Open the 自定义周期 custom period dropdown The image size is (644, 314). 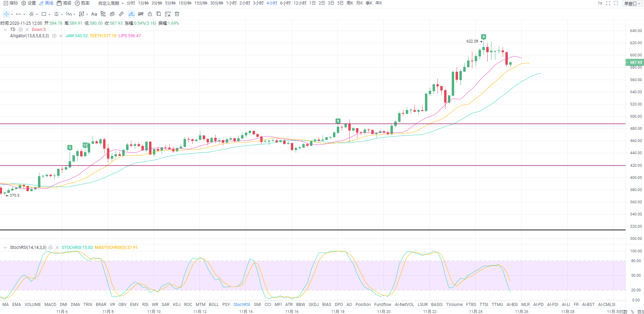click(x=111, y=3)
